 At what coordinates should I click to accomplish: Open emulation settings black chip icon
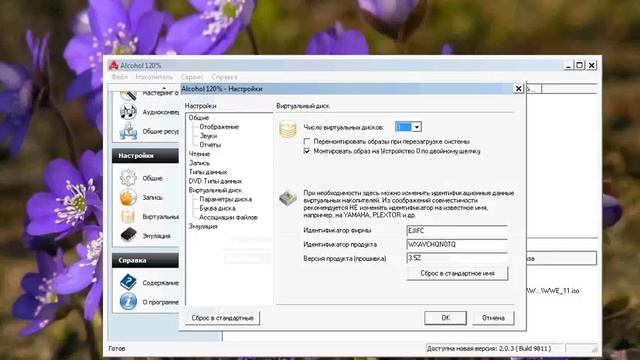(x=128, y=235)
